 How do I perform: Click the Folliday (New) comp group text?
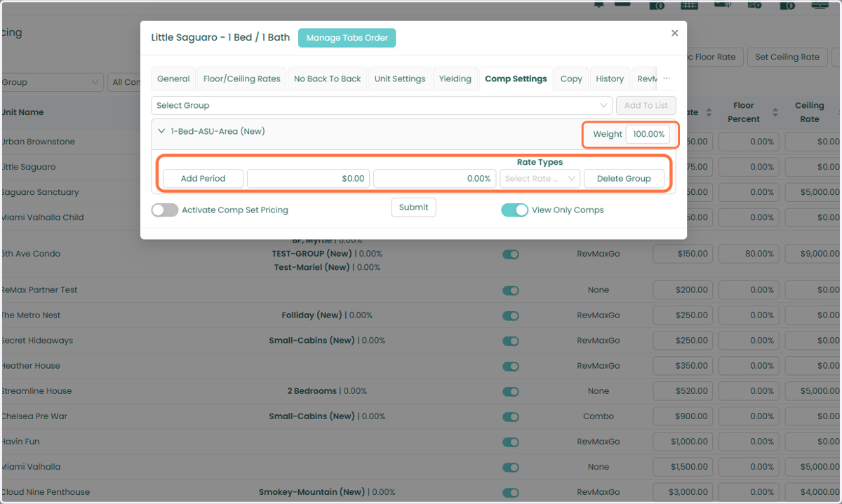[x=312, y=315]
